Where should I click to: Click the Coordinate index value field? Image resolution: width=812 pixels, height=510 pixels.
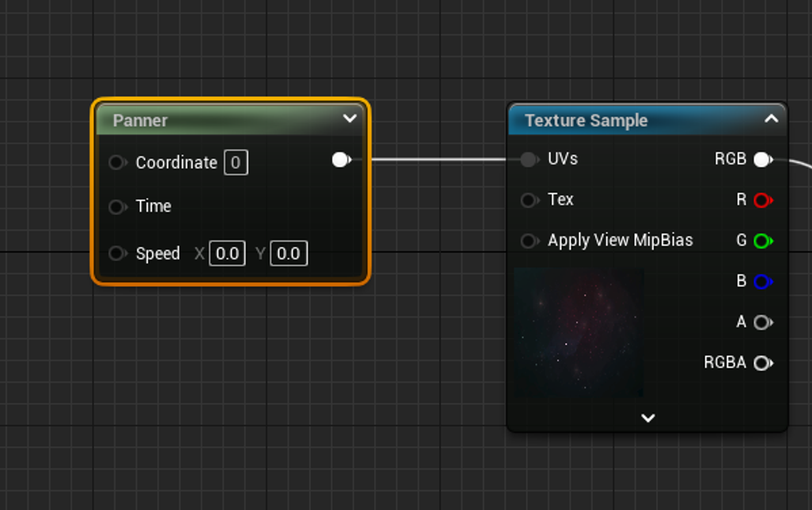click(236, 163)
